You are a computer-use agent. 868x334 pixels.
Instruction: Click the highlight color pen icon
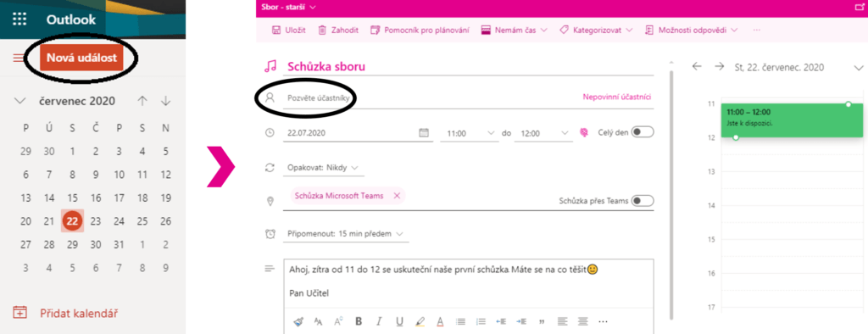(420, 321)
